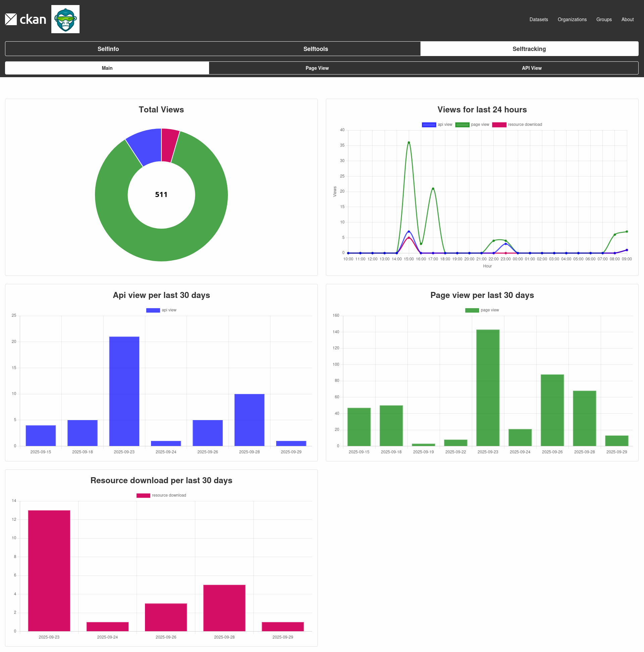Open the Groups navigation link

tap(603, 19)
